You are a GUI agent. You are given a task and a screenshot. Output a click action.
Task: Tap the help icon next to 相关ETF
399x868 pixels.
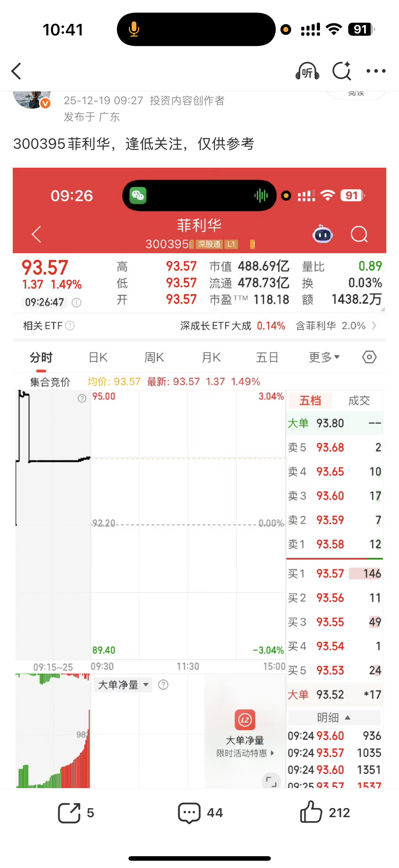point(70,326)
